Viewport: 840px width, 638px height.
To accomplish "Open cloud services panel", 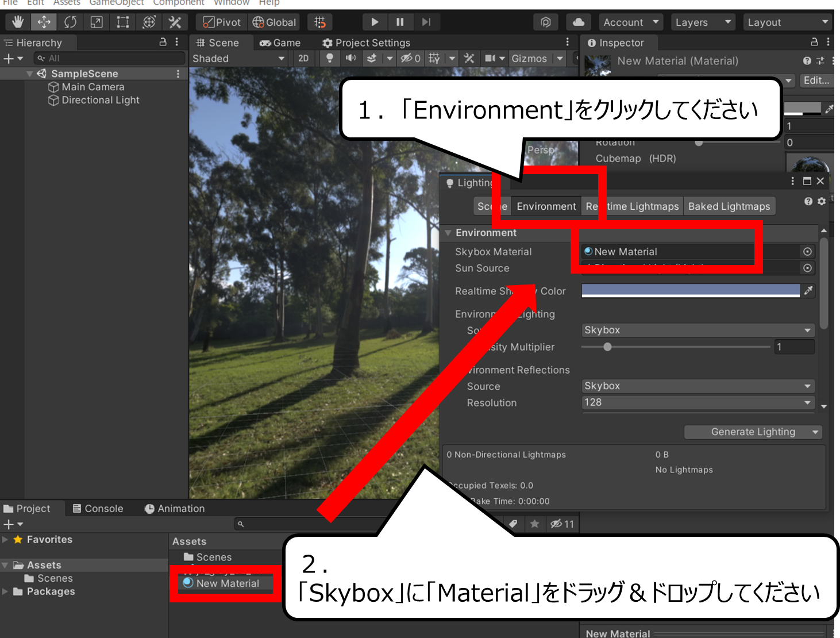I will pos(579,22).
